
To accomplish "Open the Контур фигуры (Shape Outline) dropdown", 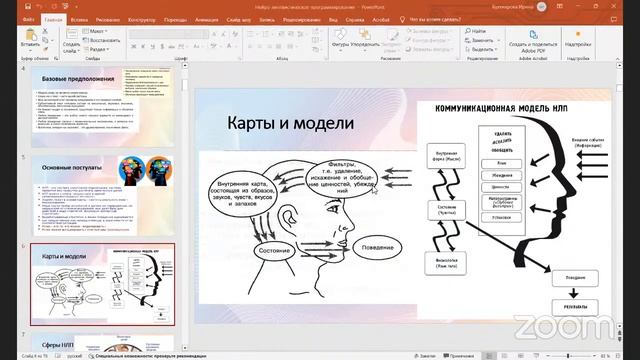I will (429, 40).
